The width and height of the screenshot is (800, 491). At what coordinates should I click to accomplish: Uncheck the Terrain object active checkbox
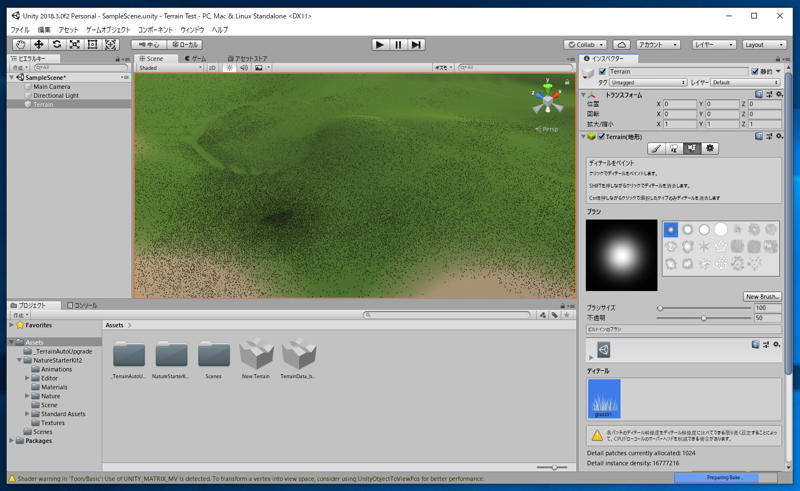[x=603, y=71]
